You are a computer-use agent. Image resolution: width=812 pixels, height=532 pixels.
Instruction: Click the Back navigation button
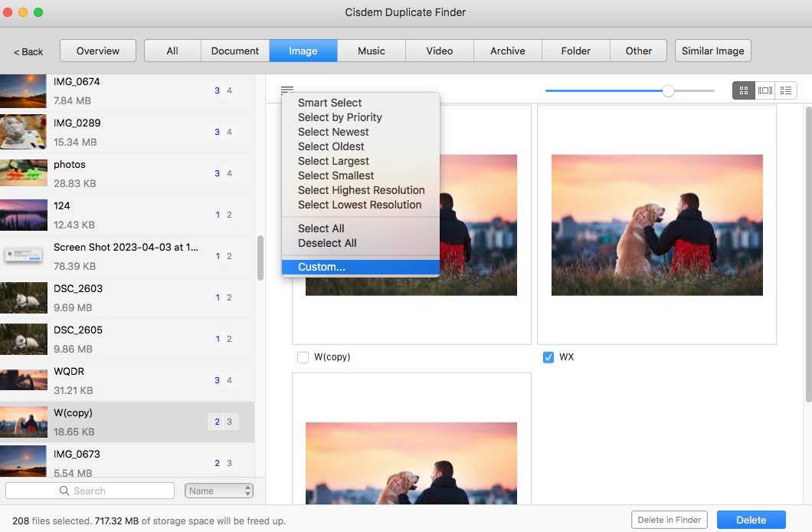27,51
